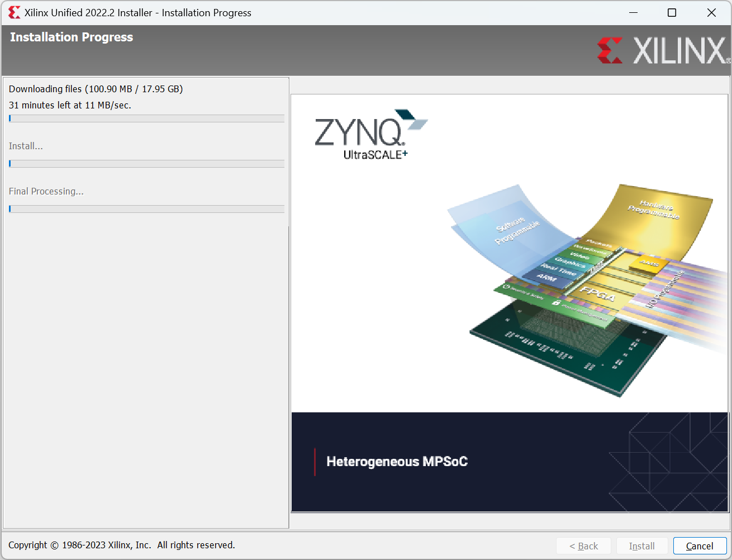Viewport: 732px width, 560px height.
Task: Click the Downloading files progress bar
Action: 146,118
